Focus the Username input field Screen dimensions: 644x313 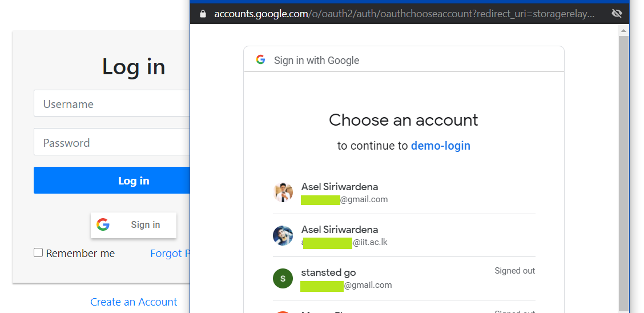(x=112, y=103)
